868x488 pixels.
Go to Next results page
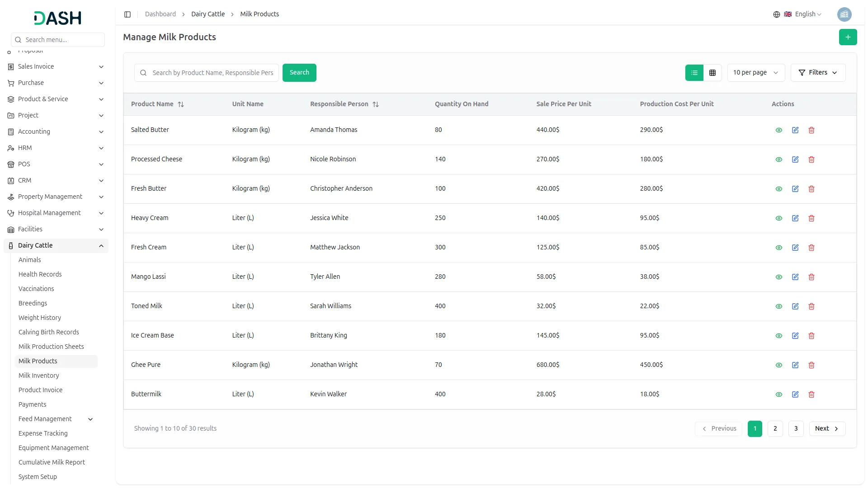click(827, 429)
